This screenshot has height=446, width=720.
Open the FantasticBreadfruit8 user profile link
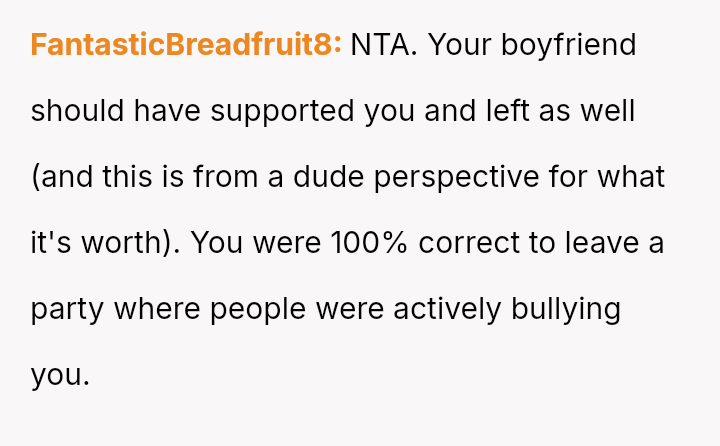click(186, 45)
